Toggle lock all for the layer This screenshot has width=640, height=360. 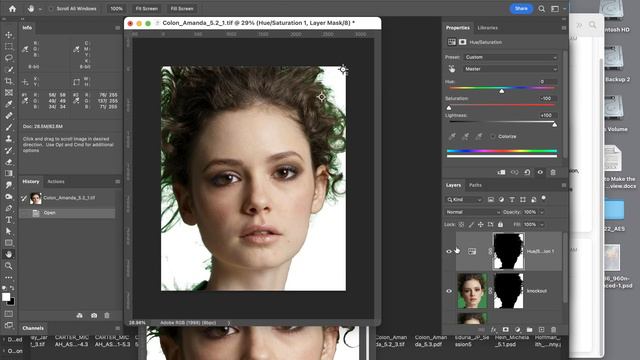[x=500, y=224]
